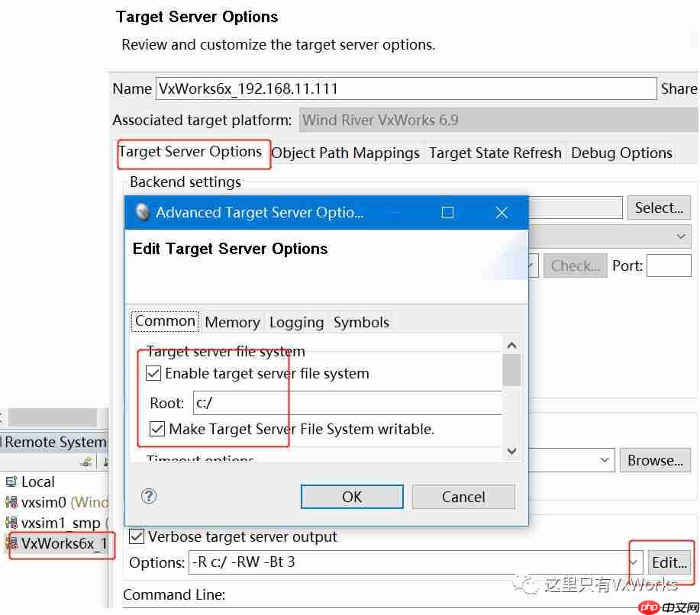This screenshot has height=615, width=700.
Task: Click Advanced Target Server Options dialog icon
Action: 143,212
